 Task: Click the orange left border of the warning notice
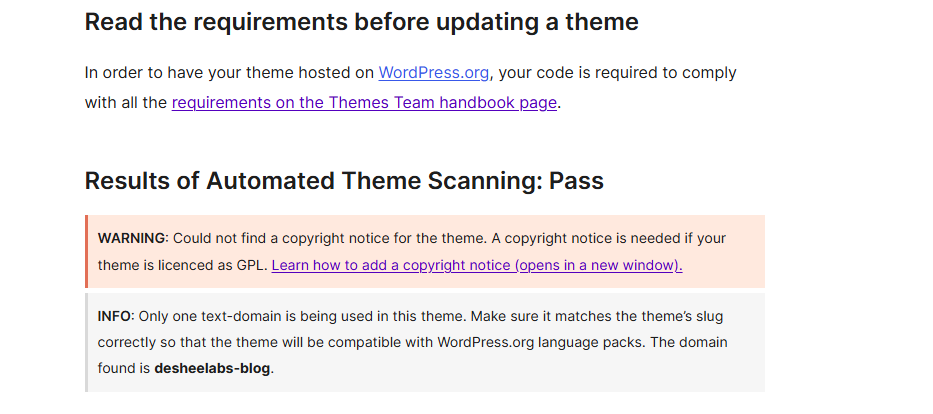click(x=86, y=252)
